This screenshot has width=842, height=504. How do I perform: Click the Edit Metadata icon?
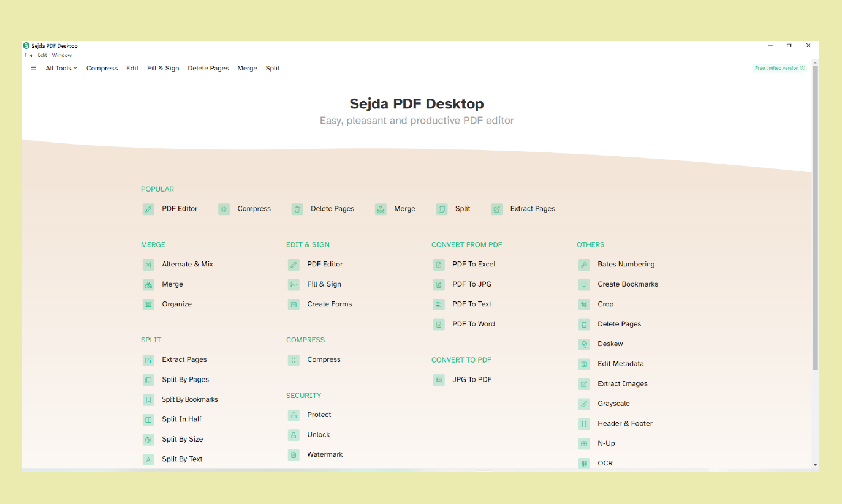tap(584, 364)
